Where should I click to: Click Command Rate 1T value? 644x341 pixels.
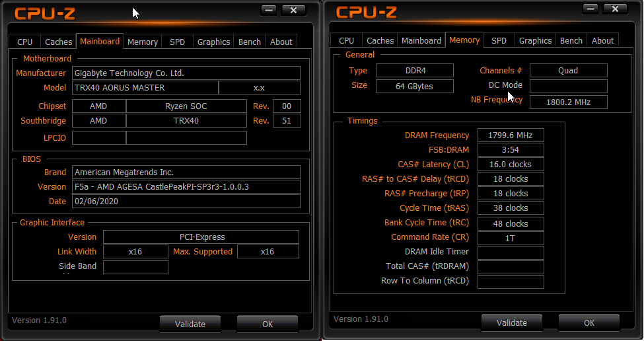coord(511,239)
